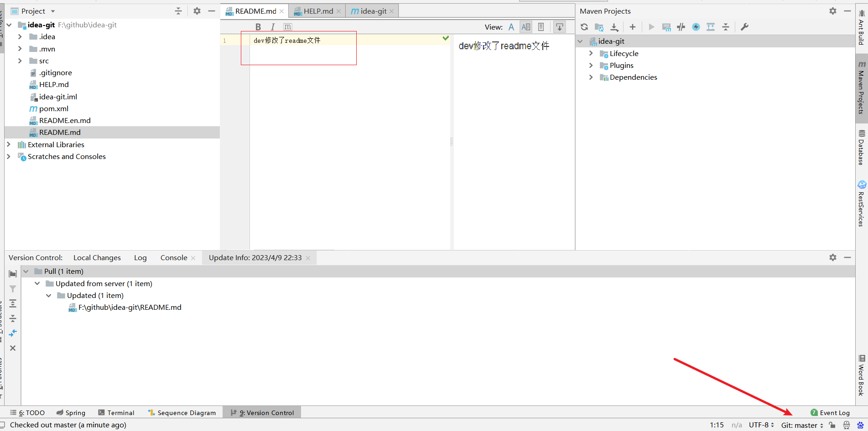Expand External Libraries node
This screenshot has height=431, width=868.
click(9, 144)
